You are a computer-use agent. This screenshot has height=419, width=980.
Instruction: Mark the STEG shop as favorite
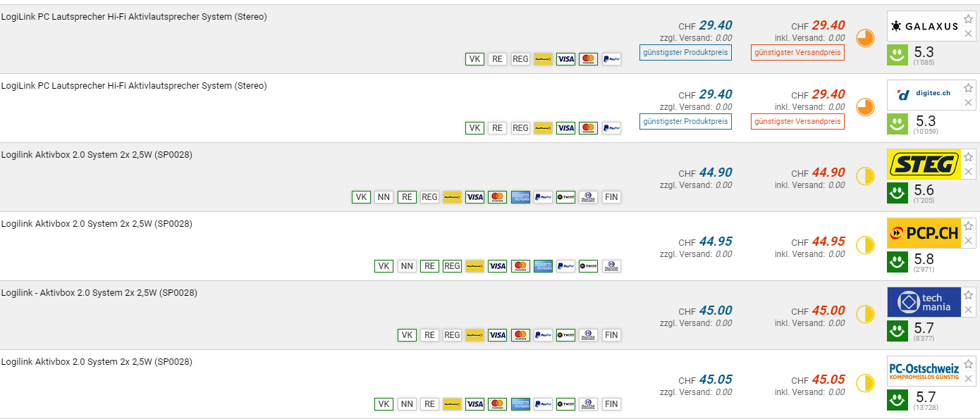pos(969,157)
